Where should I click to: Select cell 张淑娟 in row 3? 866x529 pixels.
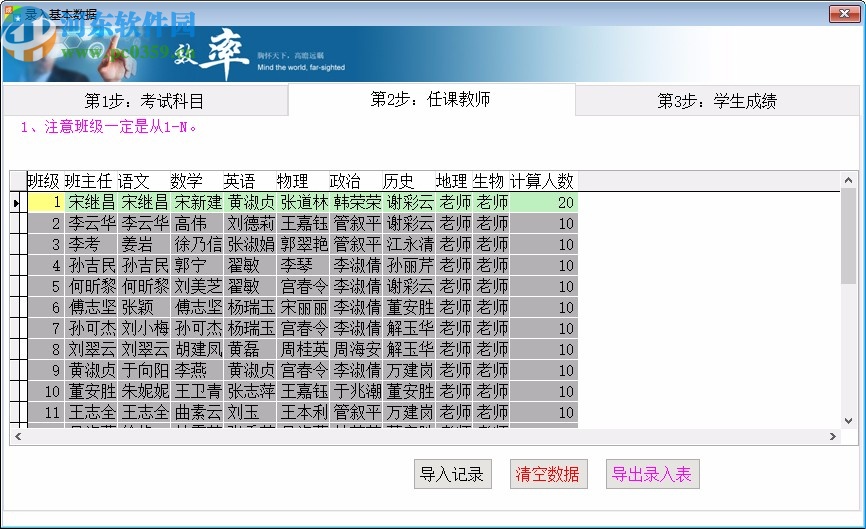(x=250, y=245)
